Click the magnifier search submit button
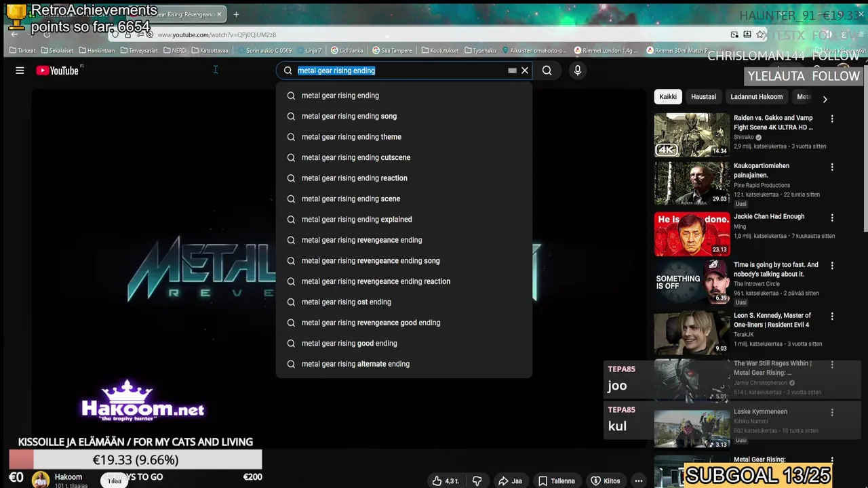 [x=547, y=70]
